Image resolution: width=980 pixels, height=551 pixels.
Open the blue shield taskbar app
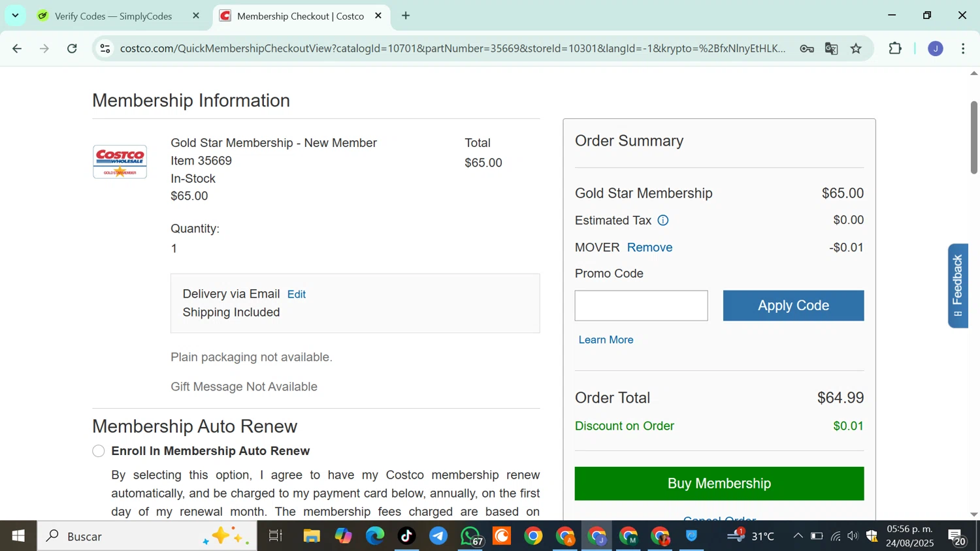point(692,536)
